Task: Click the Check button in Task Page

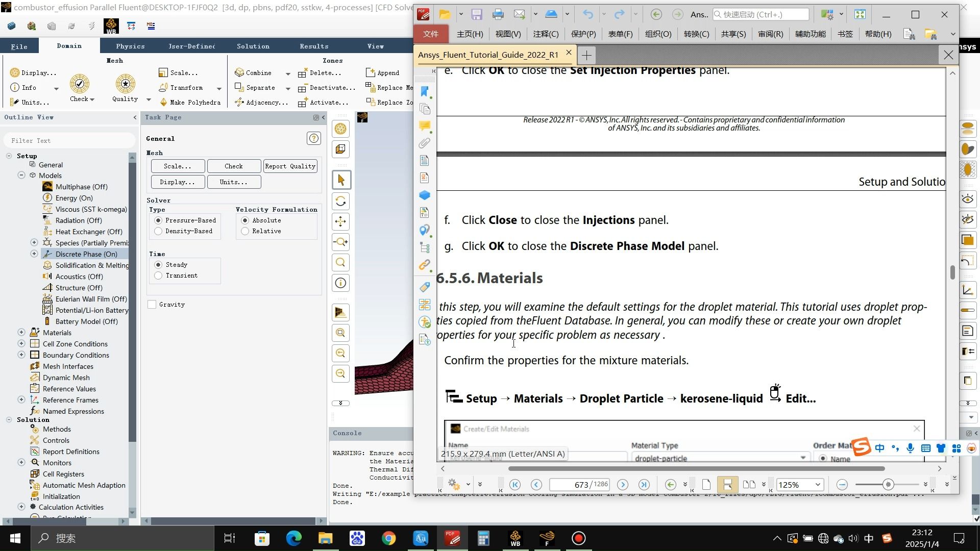Action: [x=234, y=166]
